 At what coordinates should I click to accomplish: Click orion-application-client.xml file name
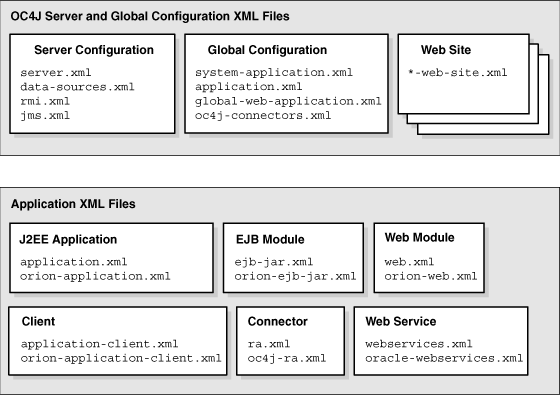[121, 358]
